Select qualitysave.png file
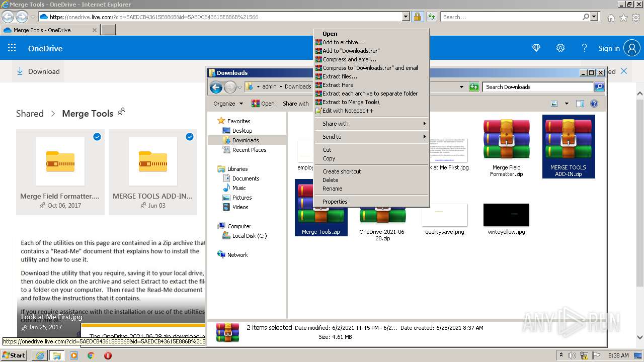 tap(444, 220)
